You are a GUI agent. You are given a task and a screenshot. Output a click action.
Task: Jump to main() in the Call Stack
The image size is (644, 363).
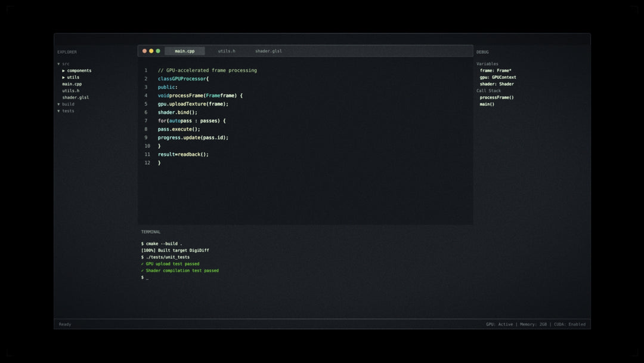point(487,104)
